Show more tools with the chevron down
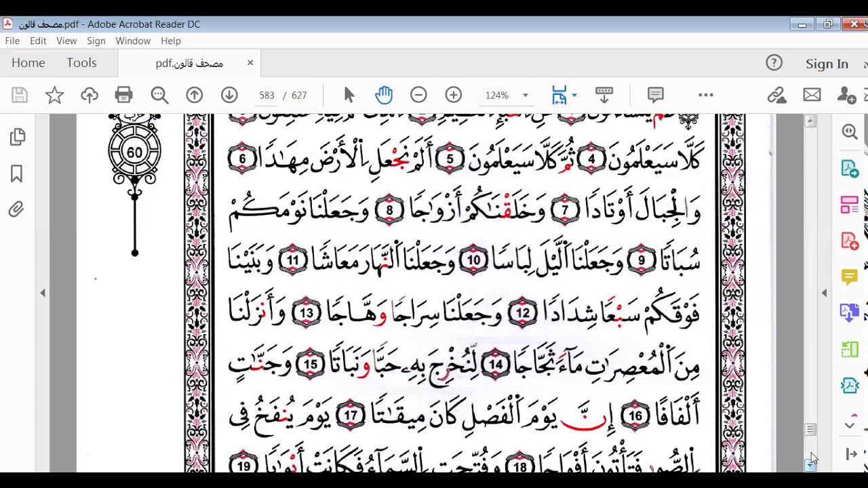868x488 pixels. (x=850, y=426)
